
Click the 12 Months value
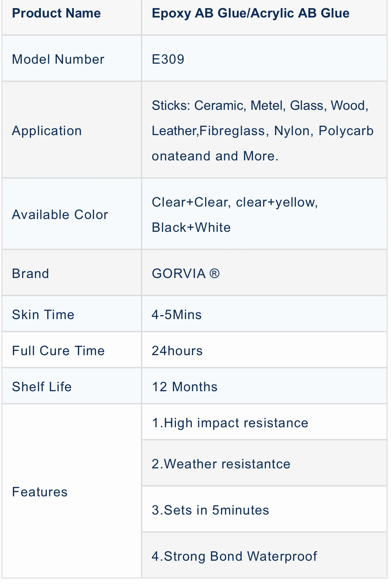pos(185,387)
